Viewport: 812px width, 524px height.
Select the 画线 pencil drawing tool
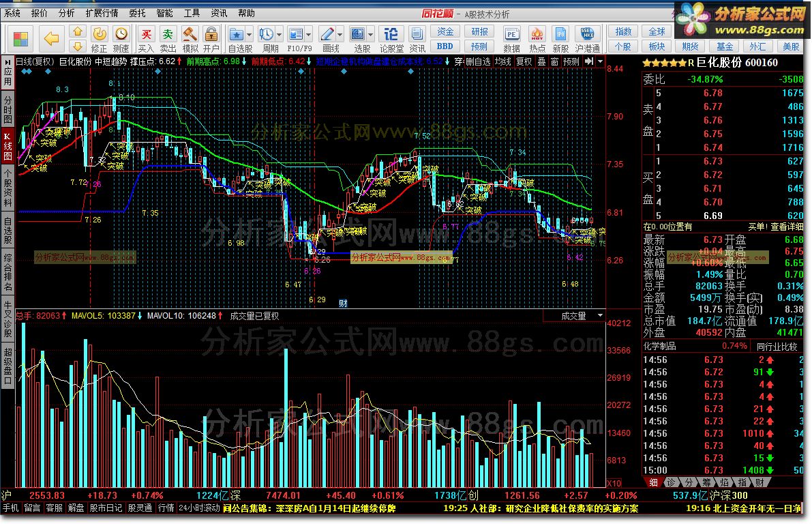[x=327, y=34]
